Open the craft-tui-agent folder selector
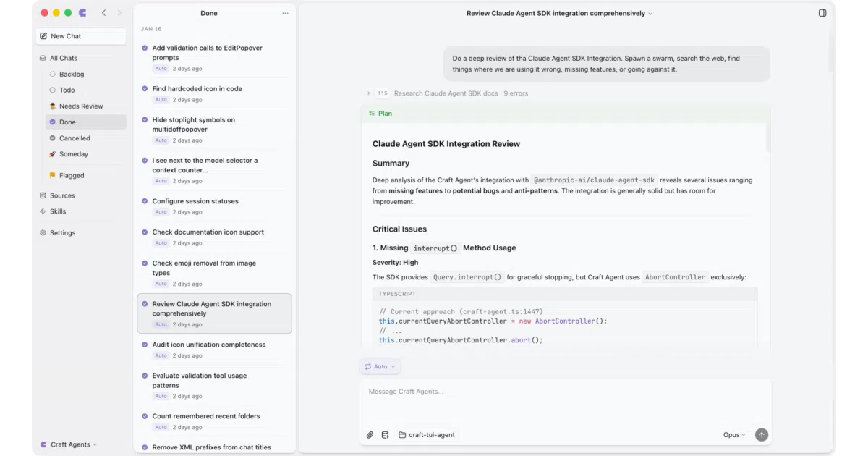Viewport: 868px width, 456px height. click(427, 435)
